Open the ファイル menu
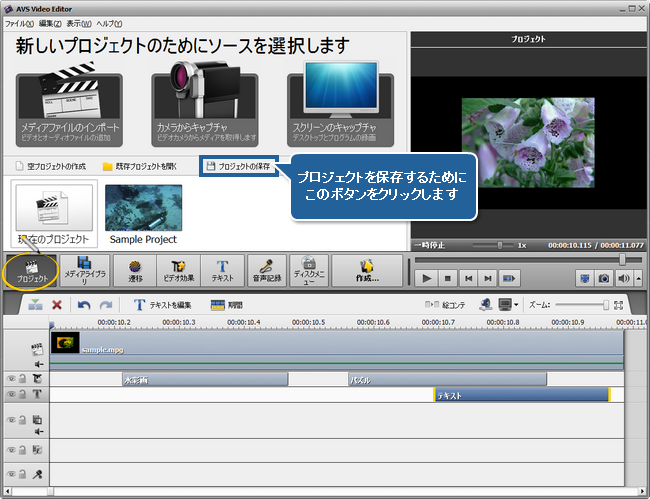The height and width of the screenshot is (499, 650). tap(19, 22)
